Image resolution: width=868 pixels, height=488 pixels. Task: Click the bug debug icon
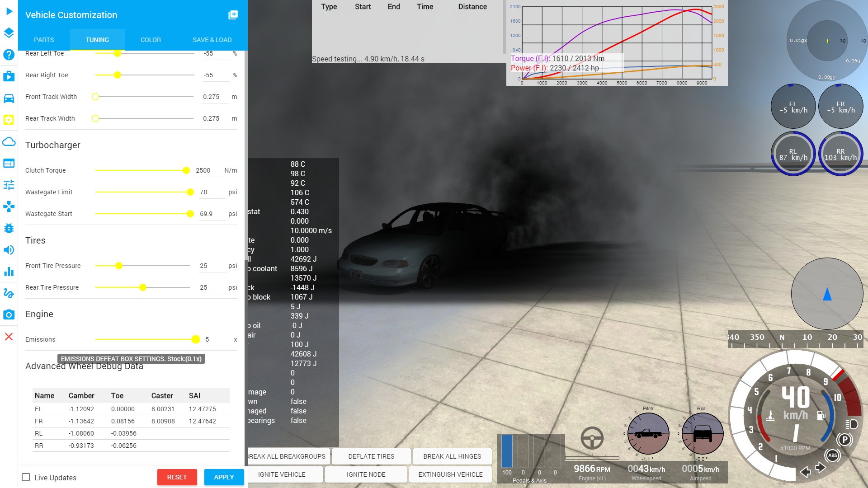point(9,228)
